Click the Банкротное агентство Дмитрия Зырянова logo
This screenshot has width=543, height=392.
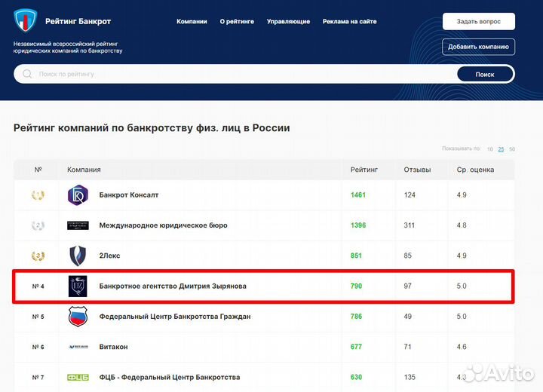78,286
